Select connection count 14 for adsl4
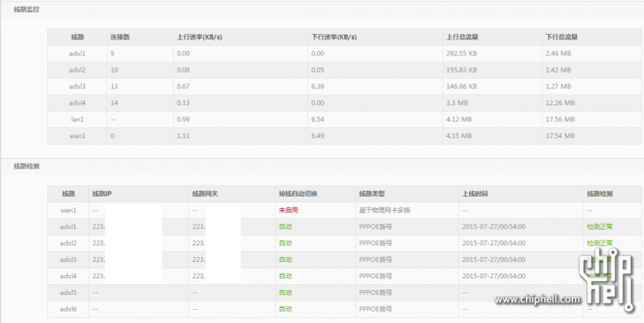Viewport: 644px width, 323px height. (114, 102)
